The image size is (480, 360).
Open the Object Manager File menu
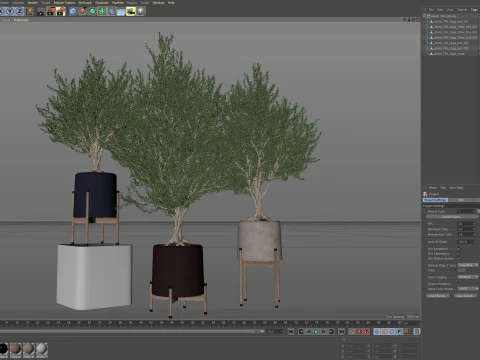[431, 10]
